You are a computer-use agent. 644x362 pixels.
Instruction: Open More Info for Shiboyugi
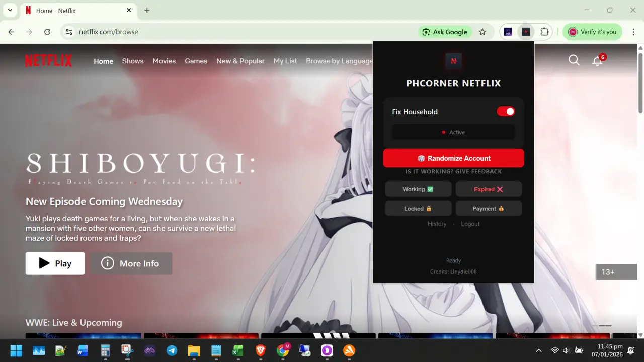pyautogui.click(x=131, y=263)
